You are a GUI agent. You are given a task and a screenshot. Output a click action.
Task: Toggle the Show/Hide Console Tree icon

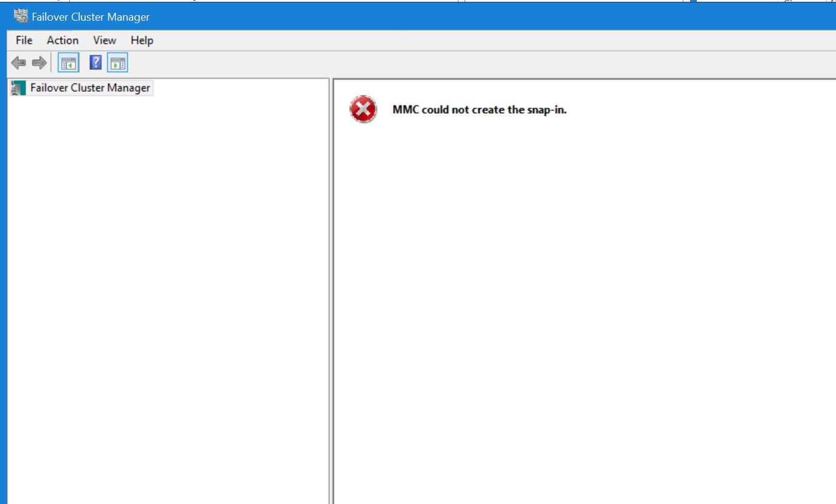pos(68,63)
